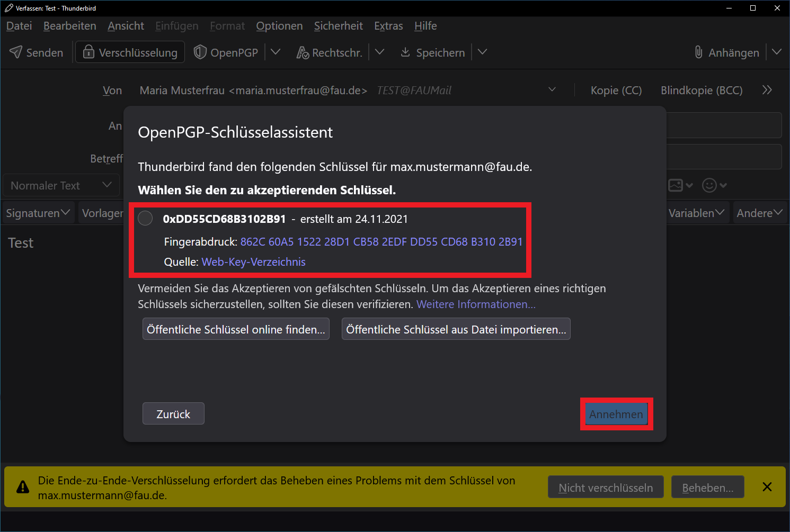Toggle the Verschlüsselung lock button
This screenshot has width=790, height=532.
click(130, 52)
